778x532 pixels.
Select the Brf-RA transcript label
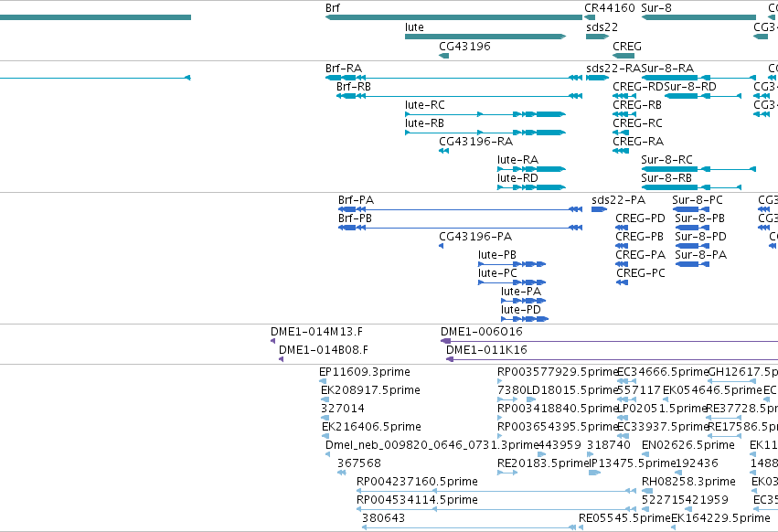(344, 68)
